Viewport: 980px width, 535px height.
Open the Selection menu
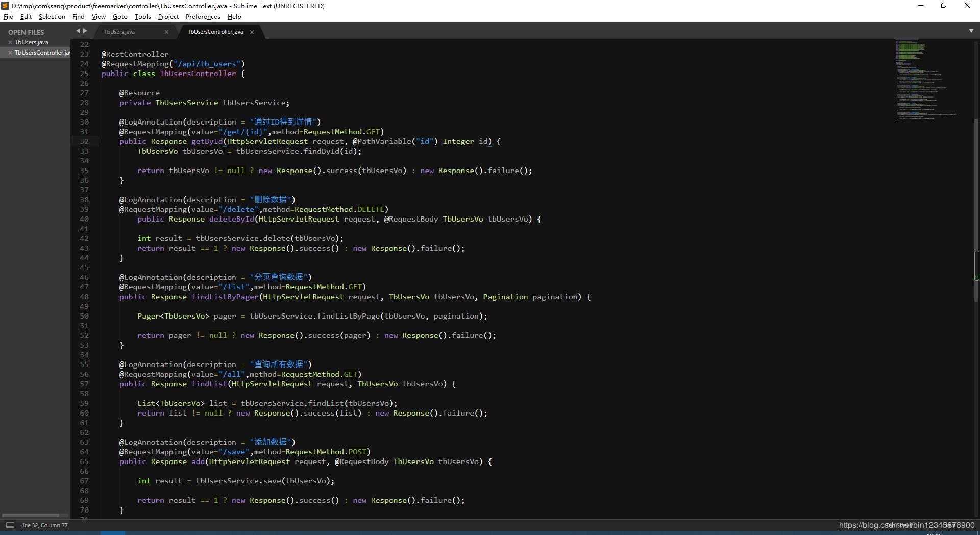52,17
